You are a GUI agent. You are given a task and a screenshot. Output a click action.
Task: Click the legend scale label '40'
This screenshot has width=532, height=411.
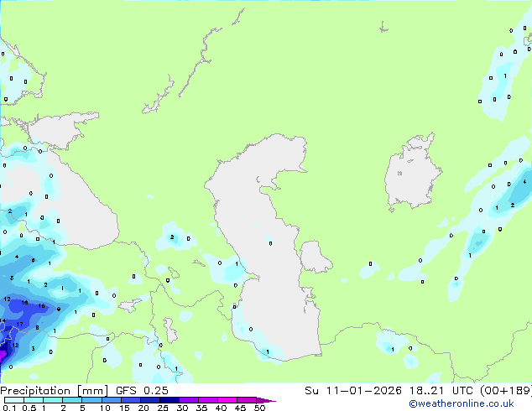221,408
